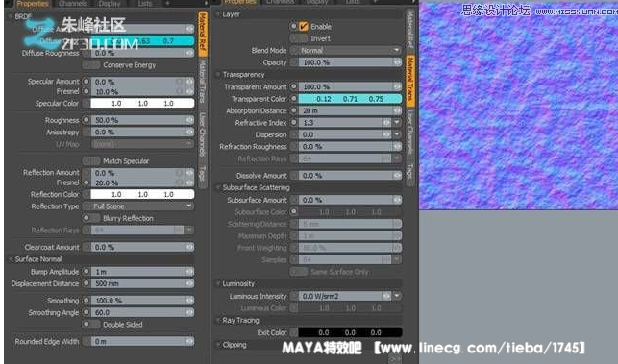The image size is (618, 364).
Task: Open the Reflection Type Full Scene dropdown
Action: 142,206
